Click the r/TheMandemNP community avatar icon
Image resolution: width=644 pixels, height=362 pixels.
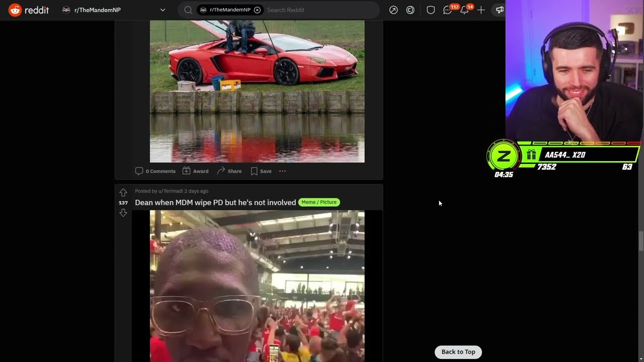[x=66, y=10]
